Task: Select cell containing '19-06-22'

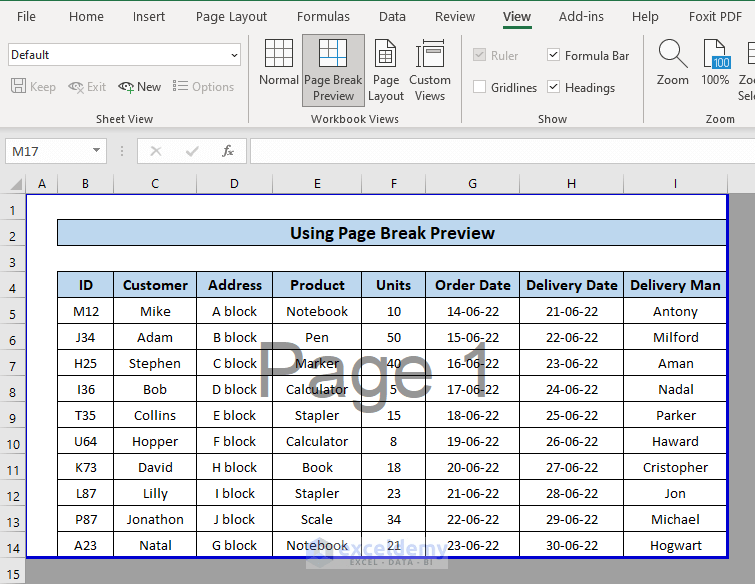Action: (472, 441)
